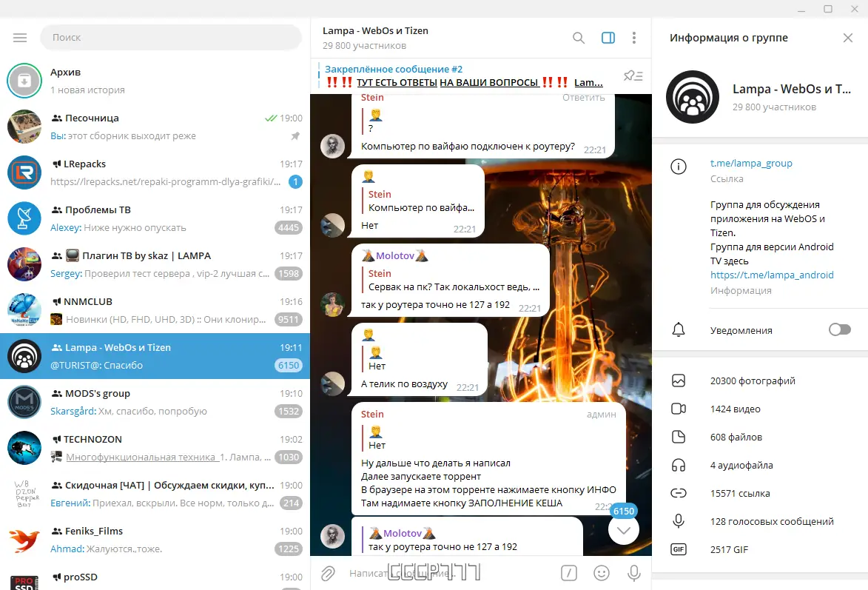Open the t.me/lampa_group link
This screenshot has height=590, width=868.
coord(751,163)
